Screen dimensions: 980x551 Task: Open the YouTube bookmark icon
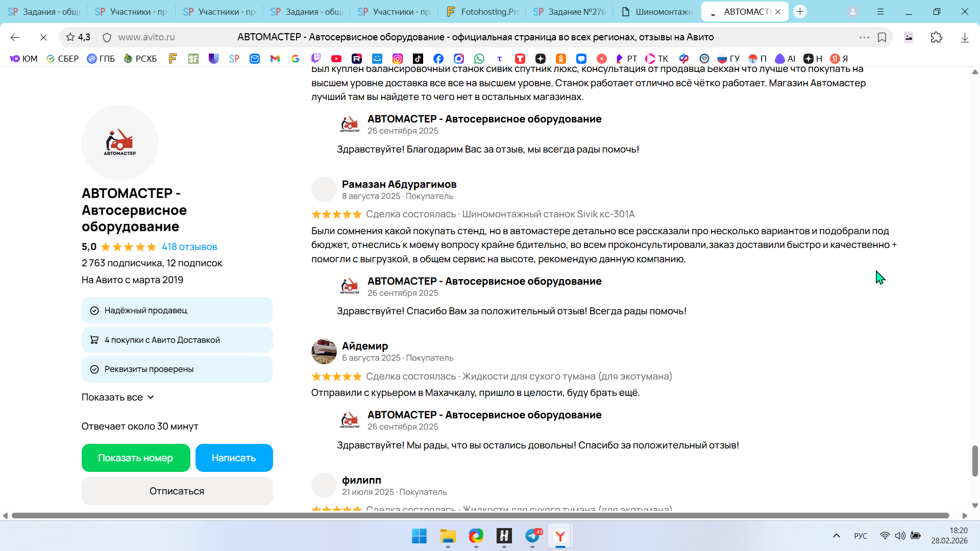point(336,59)
